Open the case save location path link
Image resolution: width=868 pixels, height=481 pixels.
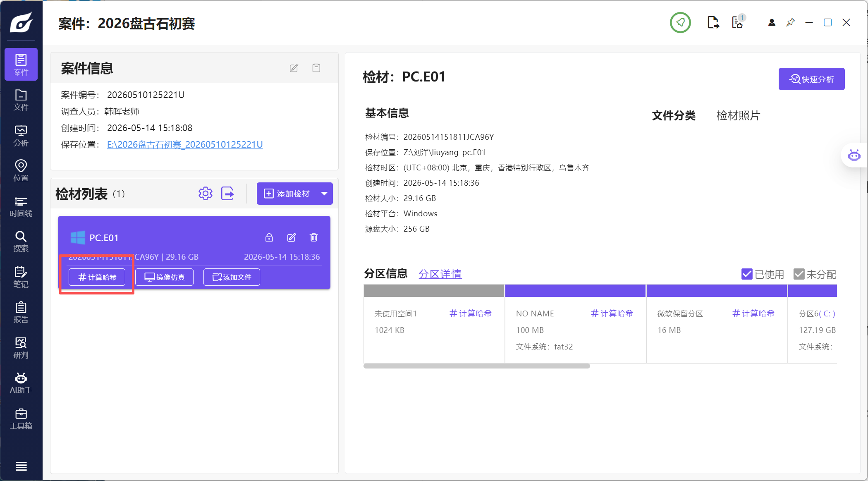(x=185, y=144)
